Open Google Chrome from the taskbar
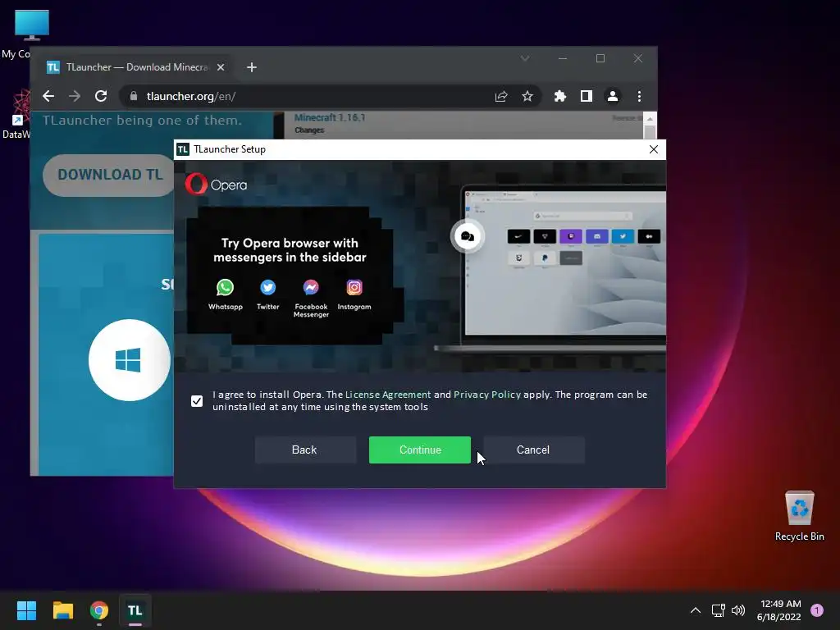The width and height of the screenshot is (840, 630). 99,610
